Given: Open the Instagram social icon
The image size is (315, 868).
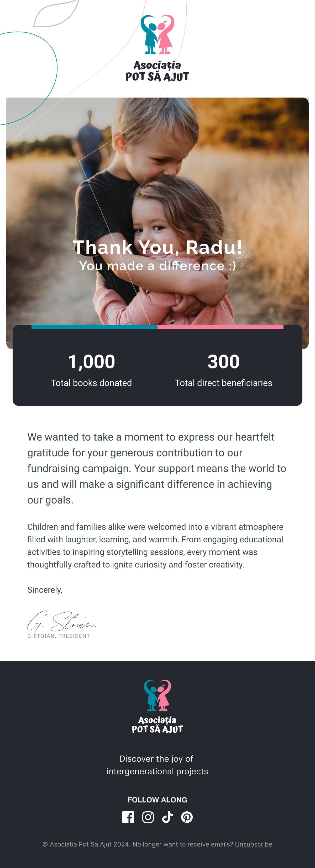Looking at the screenshot, I should [148, 817].
